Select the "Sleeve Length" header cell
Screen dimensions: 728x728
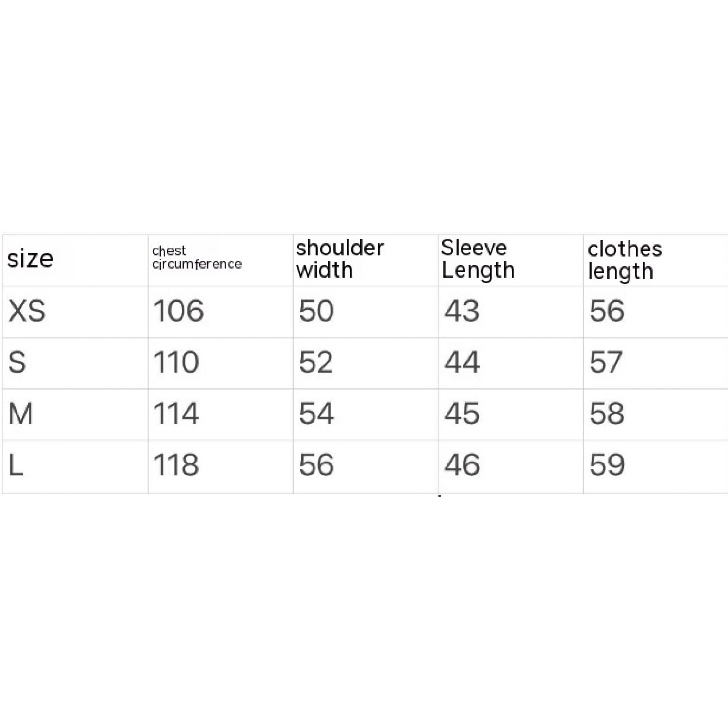[x=478, y=259]
